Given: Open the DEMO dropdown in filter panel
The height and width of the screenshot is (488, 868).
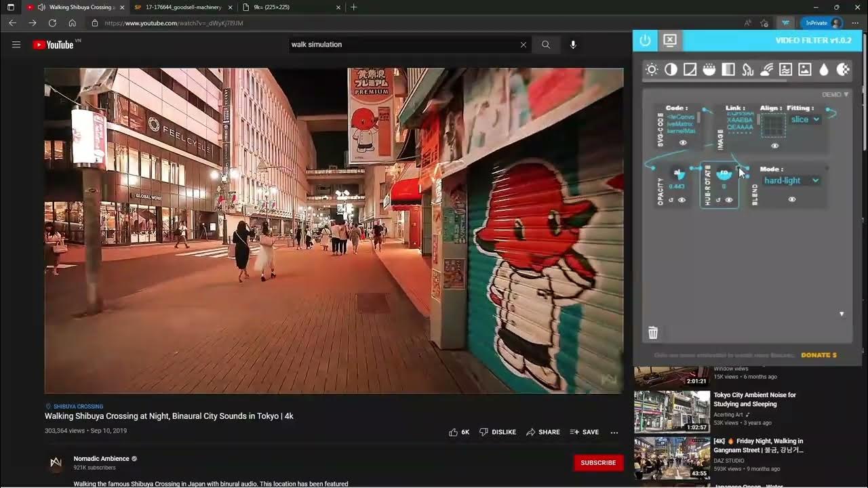Looking at the screenshot, I should (835, 95).
